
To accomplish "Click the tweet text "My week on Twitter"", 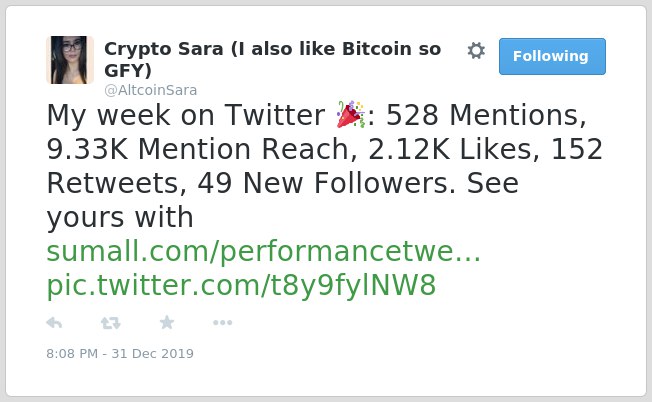I will point(185,115).
